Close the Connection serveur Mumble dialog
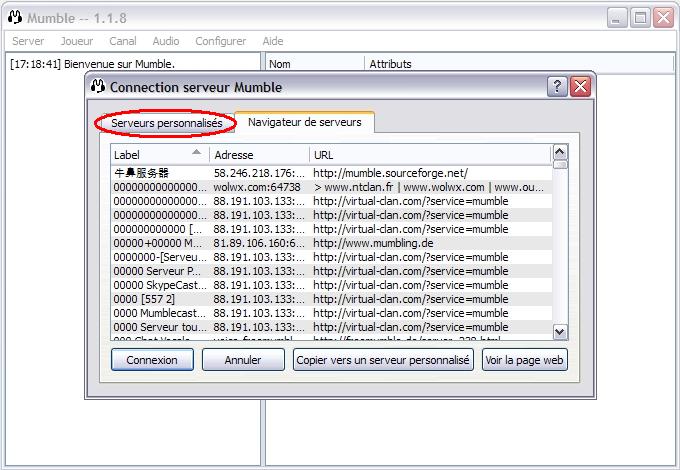 pyautogui.click(x=580, y=87)
